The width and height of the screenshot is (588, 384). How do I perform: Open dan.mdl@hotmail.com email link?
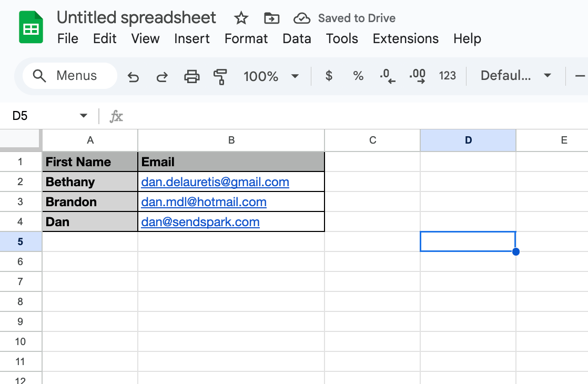pos(204,202)
